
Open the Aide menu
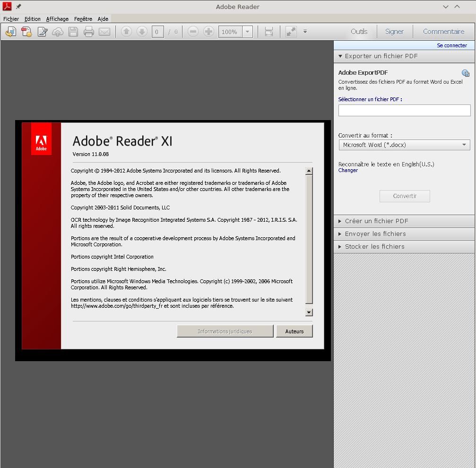[x=103, y=19]
